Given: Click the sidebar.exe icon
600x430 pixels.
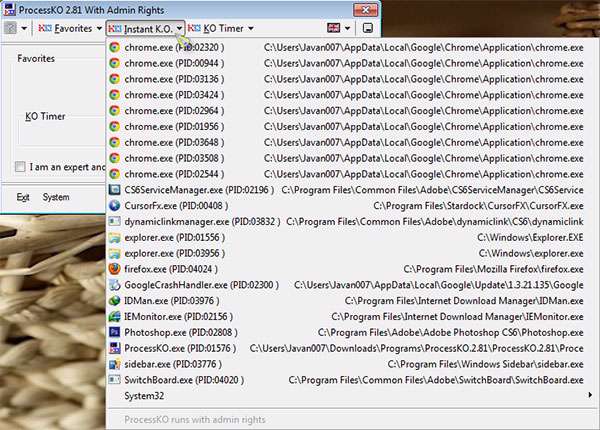Looking at the screenshot, I should pyautogui.click(x=114, y=364).
